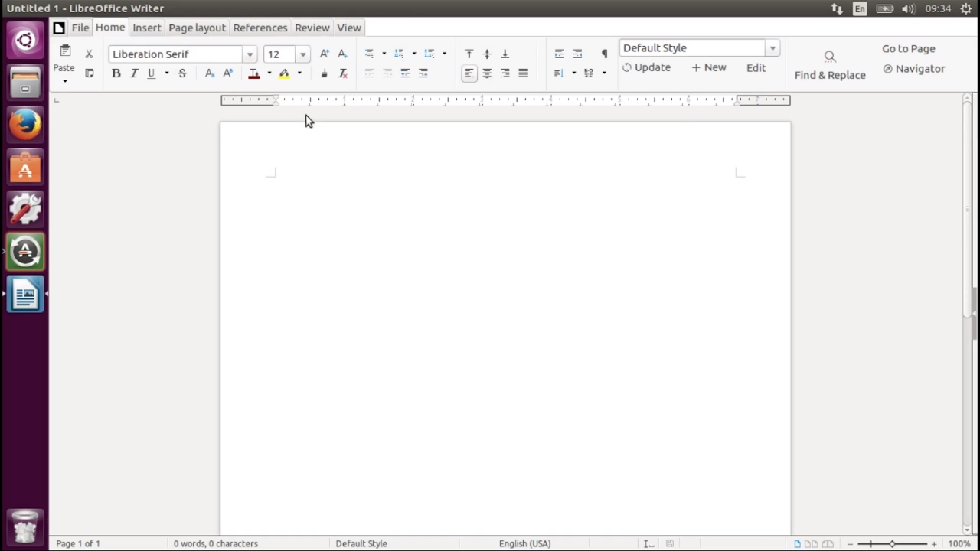Viewport: 980px width, 551px height.
Task: Open the font size dropdown
Action: [x=302, y=54]
